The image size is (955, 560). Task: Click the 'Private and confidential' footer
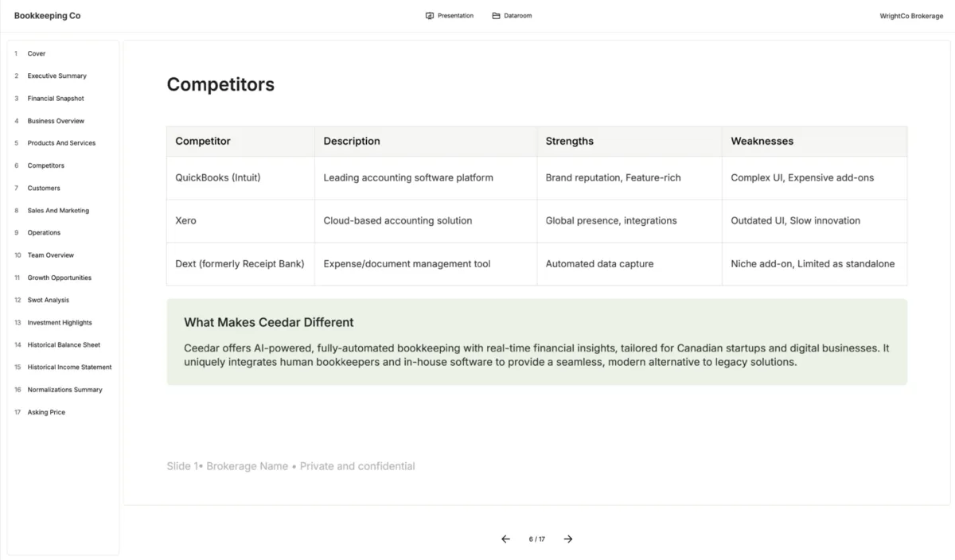click(357, 466)
